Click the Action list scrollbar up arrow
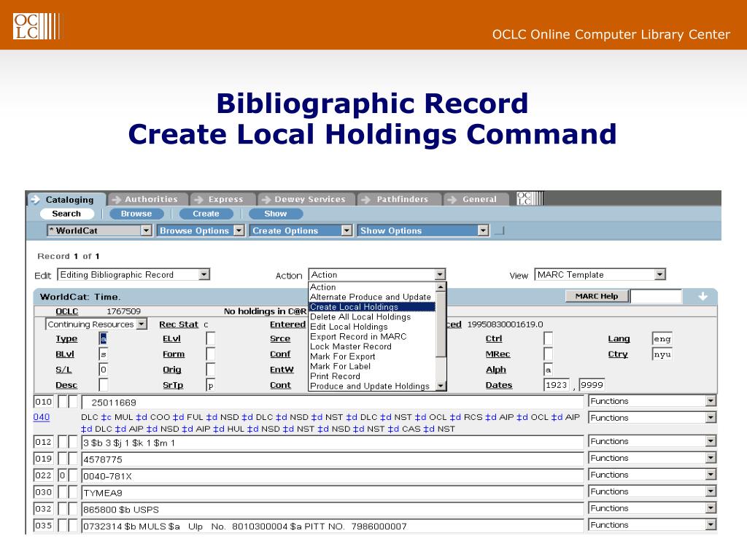 (441, 287)
